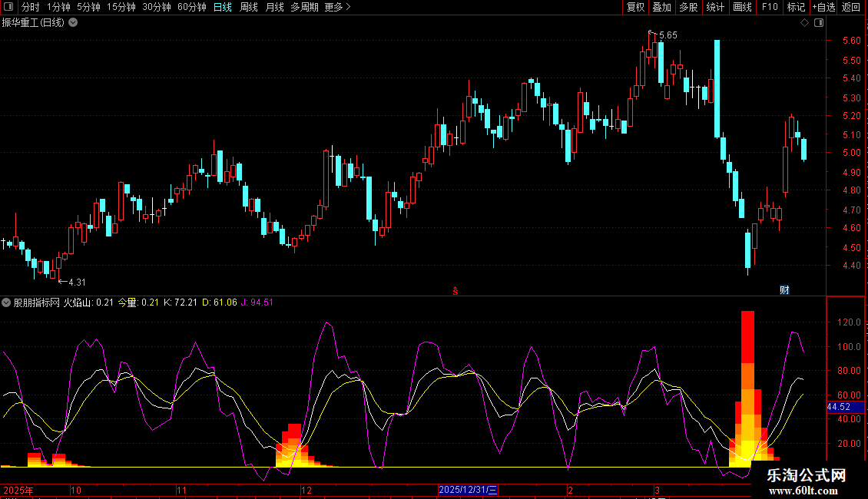The image size is (868, 499).
Task: Click the diamond marker icon above chart
Action: point(805,23)
